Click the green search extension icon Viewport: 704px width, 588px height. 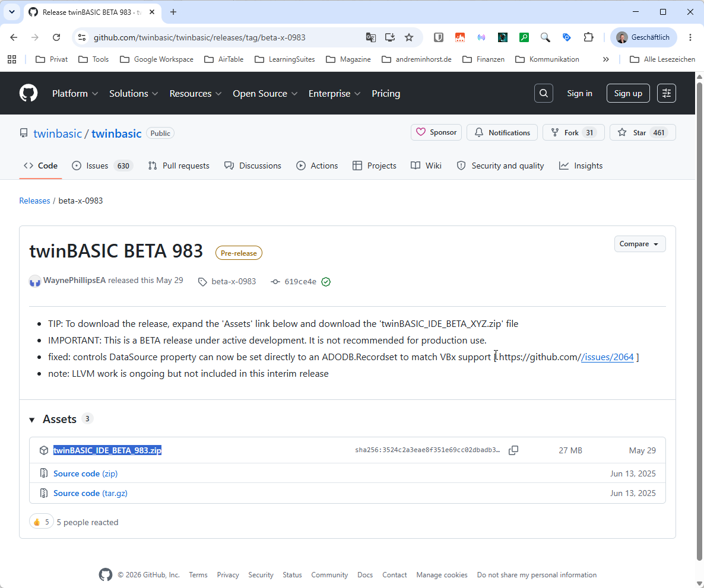(524, 37)
